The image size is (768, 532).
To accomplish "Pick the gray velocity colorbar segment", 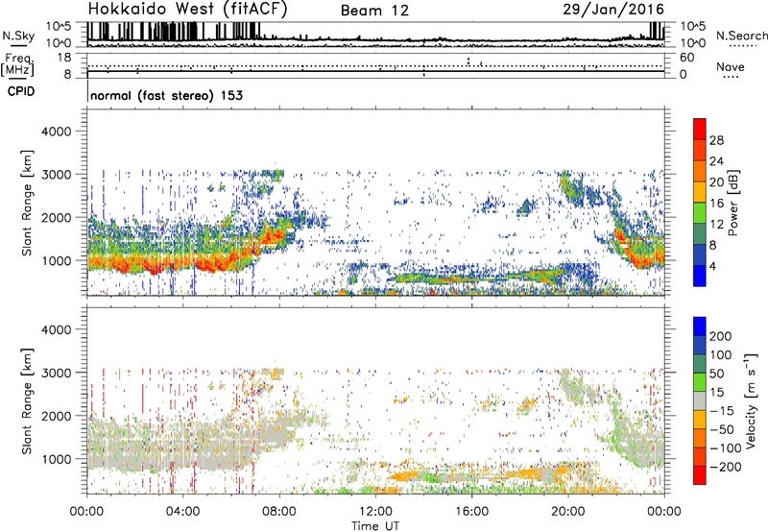I will pos(700,400).
